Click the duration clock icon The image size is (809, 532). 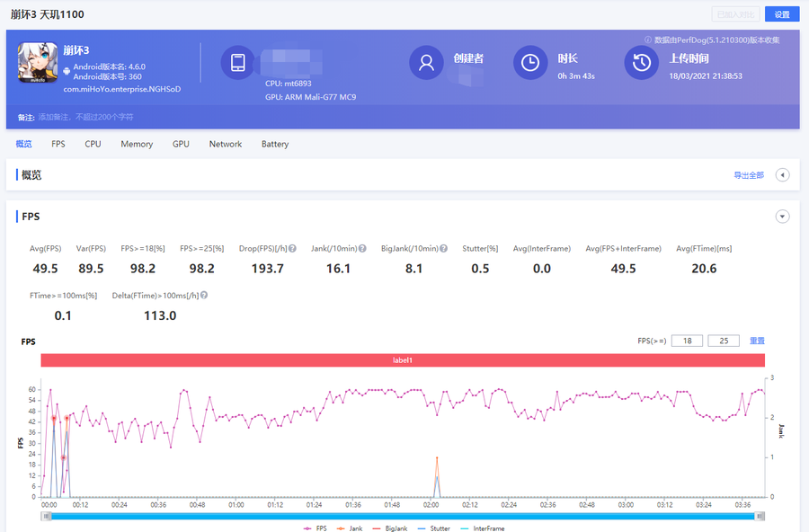530,63
